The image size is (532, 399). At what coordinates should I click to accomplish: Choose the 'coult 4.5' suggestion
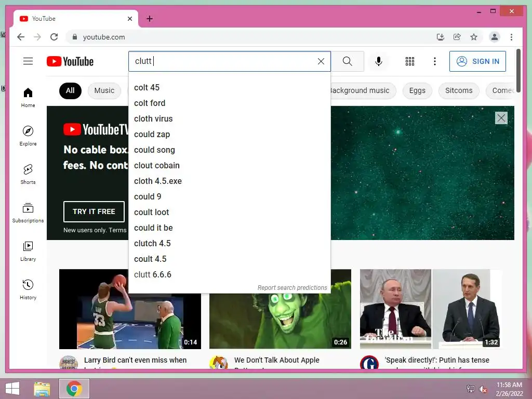(x=229, y=259)
